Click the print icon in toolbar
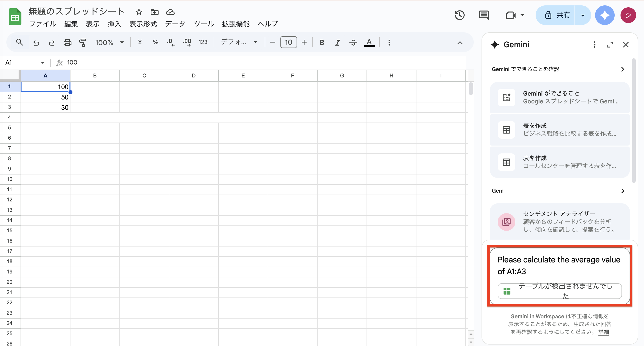Screen dimensions: 644x346 67,43
